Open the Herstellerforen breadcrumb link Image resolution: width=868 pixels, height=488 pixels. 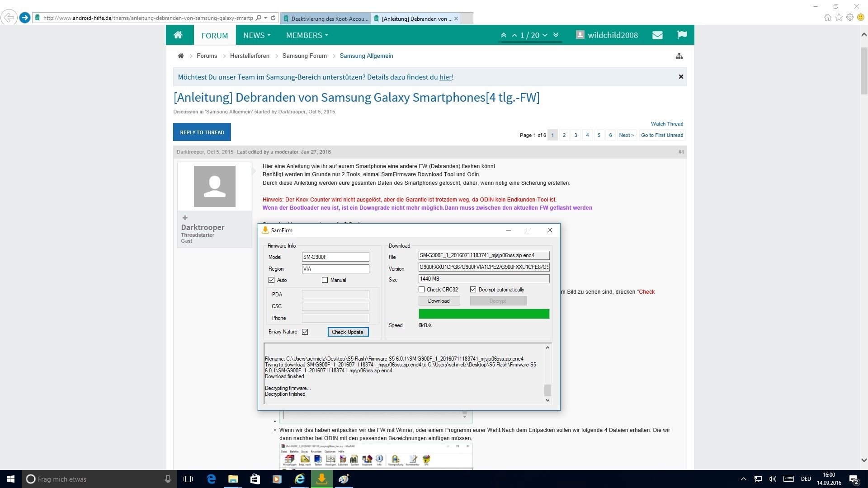[250, 56]
